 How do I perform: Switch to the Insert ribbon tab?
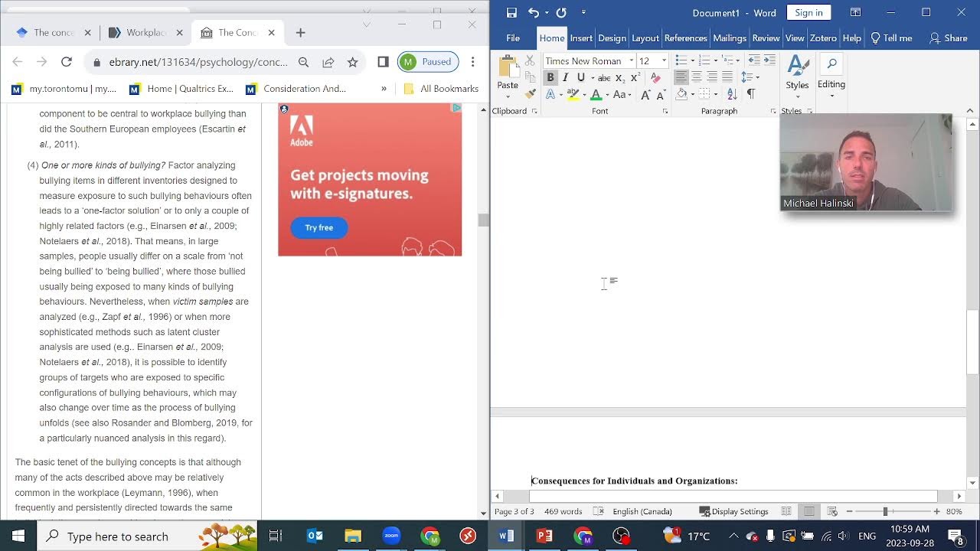[x=581, y=38]
